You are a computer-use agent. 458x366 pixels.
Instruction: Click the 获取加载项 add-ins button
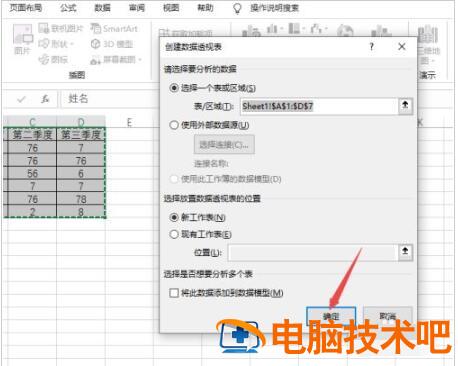coord(185,33)
